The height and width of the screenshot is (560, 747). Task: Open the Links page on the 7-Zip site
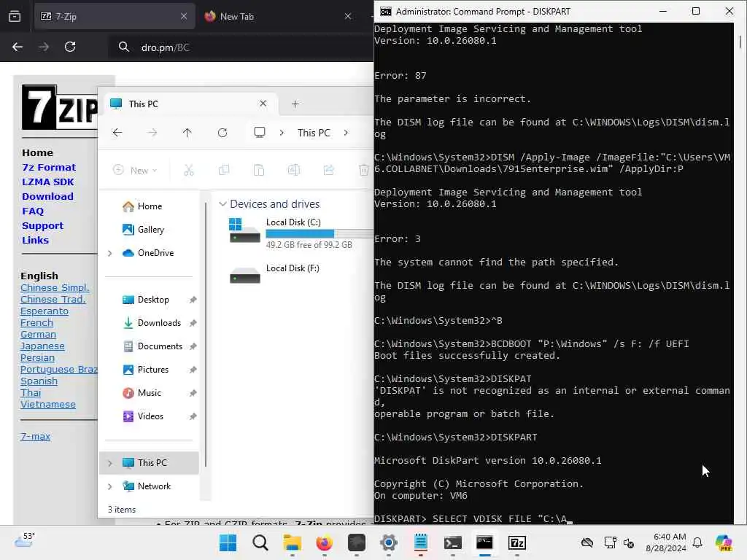coord(35,240)
